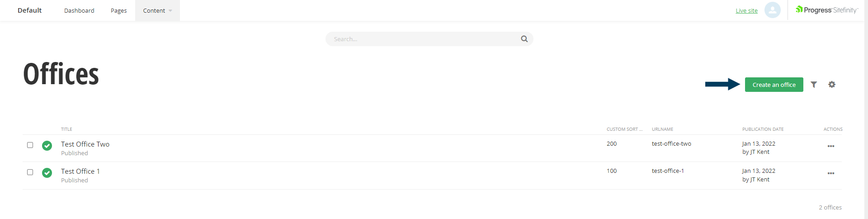Click the Default site name

29,10
